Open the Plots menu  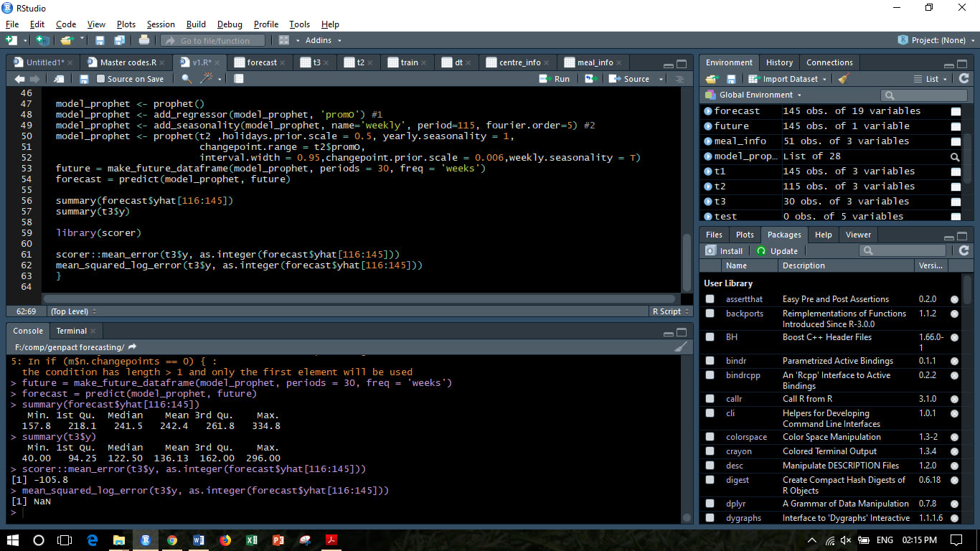(x=126, y=24)
